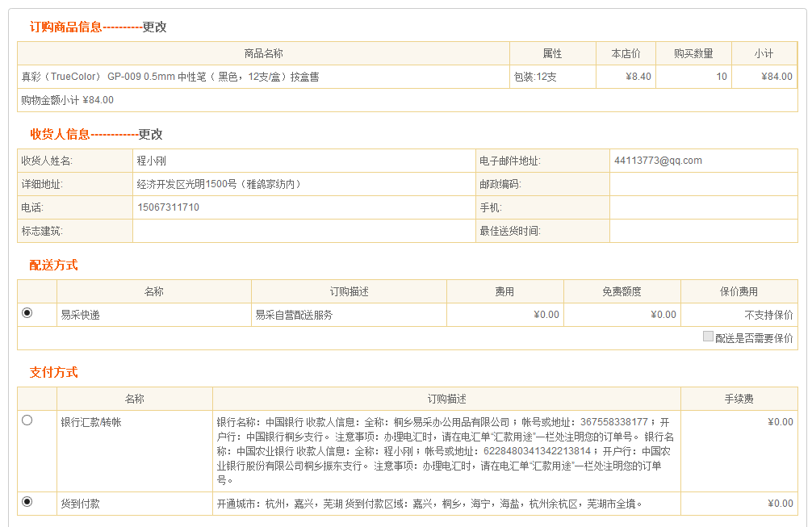Click the 不支持保价 cell in delivery table
Screen dimensions: 812x527
(768, 315)
